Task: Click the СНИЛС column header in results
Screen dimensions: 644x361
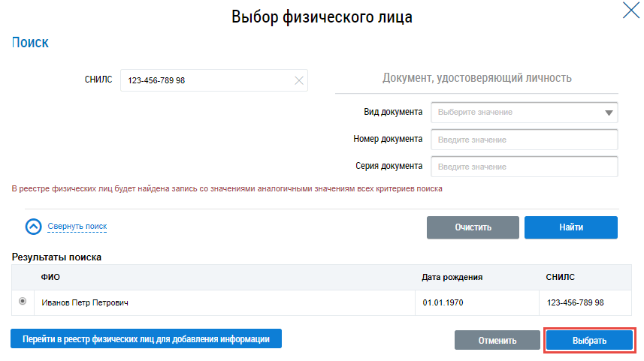Action: click(560, 277)
